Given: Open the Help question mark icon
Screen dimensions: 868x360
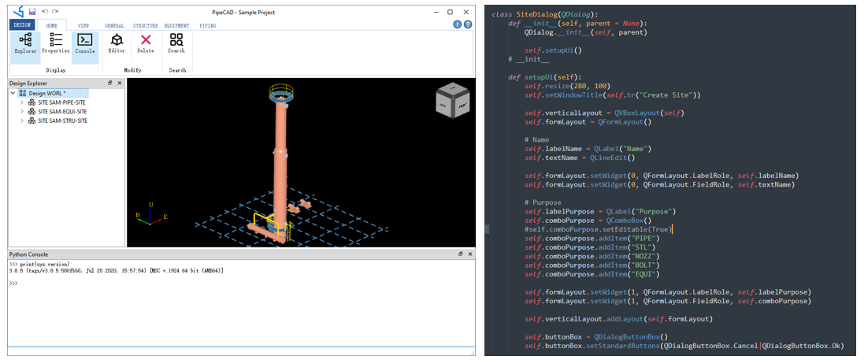Looking at the screenshot, I should (x=468, y=25).
